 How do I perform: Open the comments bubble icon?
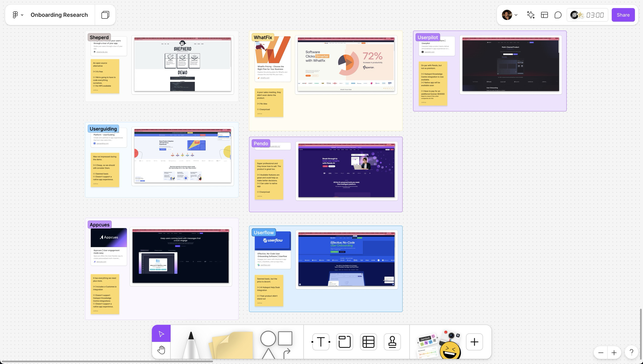[x=558, y=15]
